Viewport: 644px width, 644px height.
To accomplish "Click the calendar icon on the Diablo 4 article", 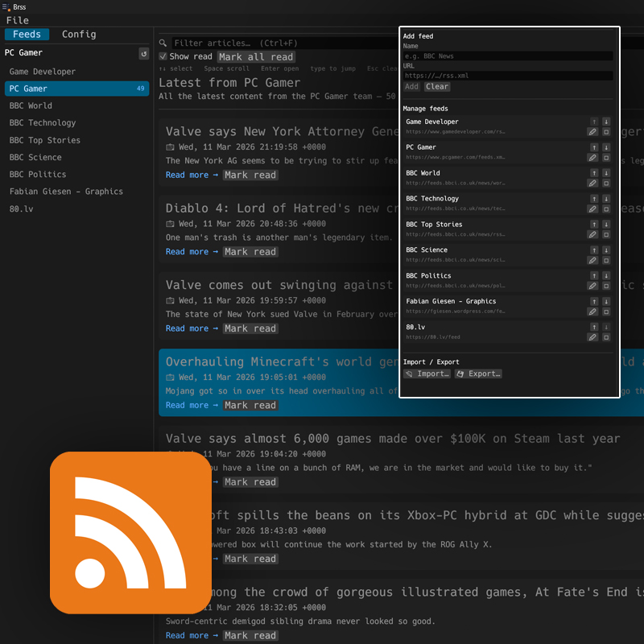I will click(168, 223).
